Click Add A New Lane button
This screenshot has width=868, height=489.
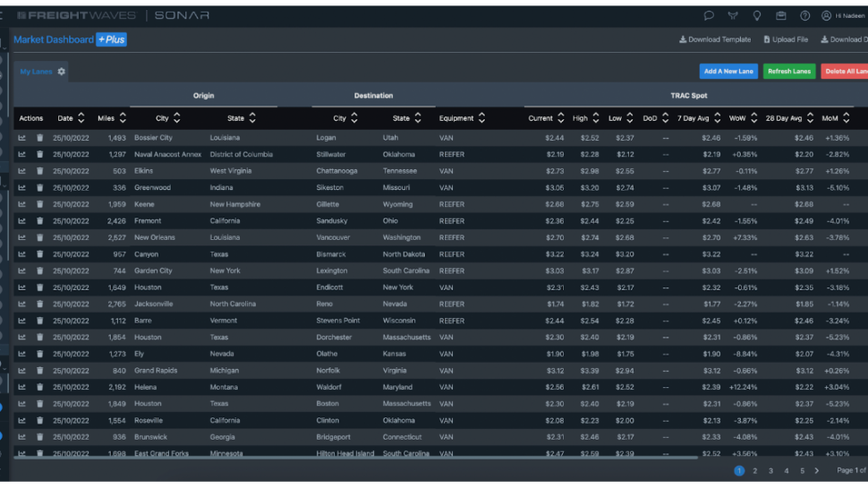coord(728,72)
